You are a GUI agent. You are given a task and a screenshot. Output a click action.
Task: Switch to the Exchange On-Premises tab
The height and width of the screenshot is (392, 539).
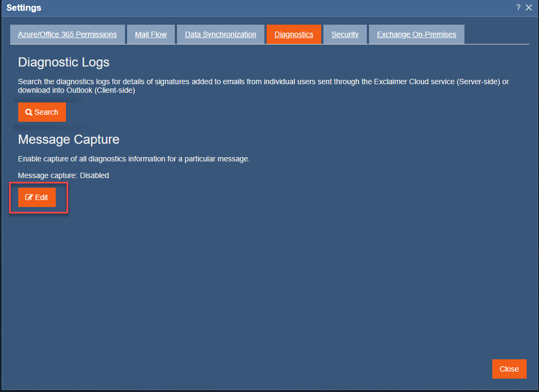pos(416,34)
